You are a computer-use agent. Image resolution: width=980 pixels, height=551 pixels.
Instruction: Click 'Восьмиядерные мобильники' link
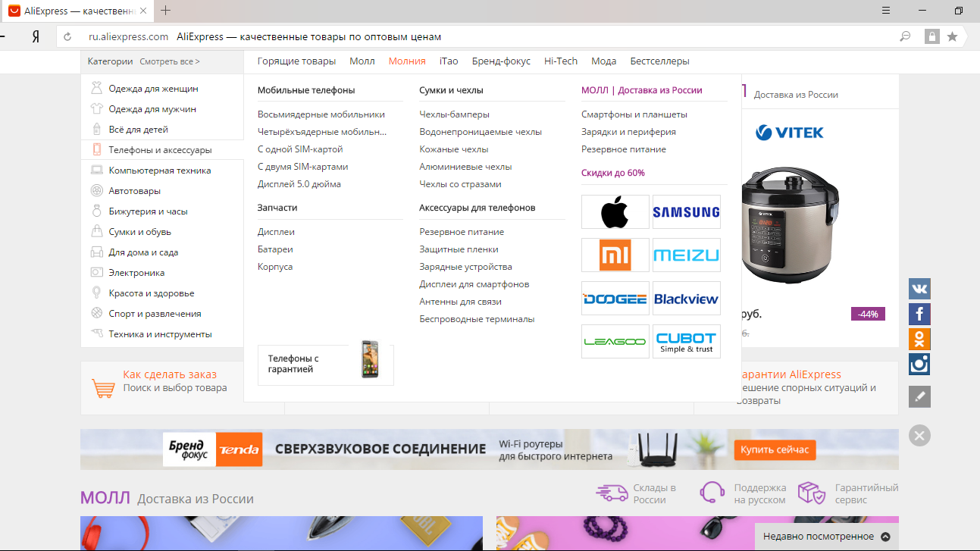[x=321, y=114]
